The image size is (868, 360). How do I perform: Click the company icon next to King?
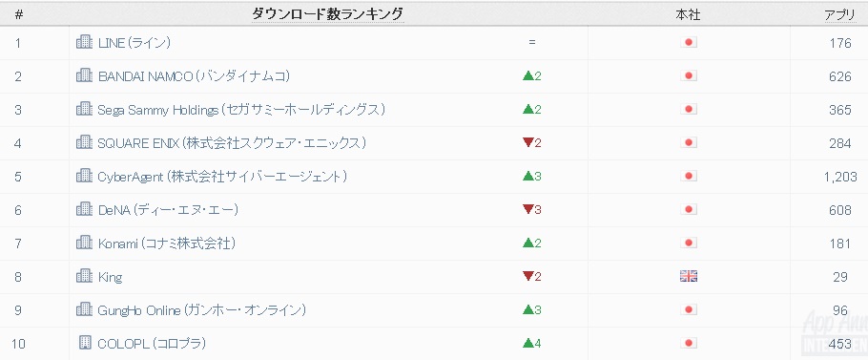[84, 276]
